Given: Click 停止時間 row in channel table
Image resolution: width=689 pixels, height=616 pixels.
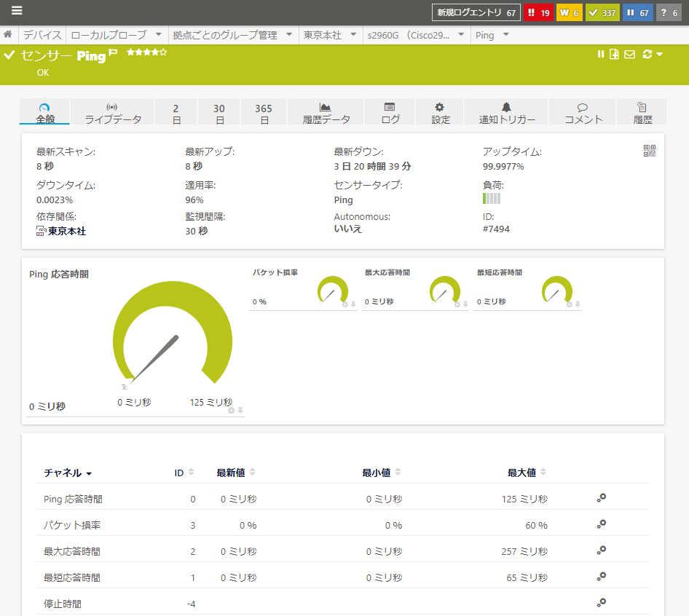Looking at the screenshot, I should click(343, 604).
